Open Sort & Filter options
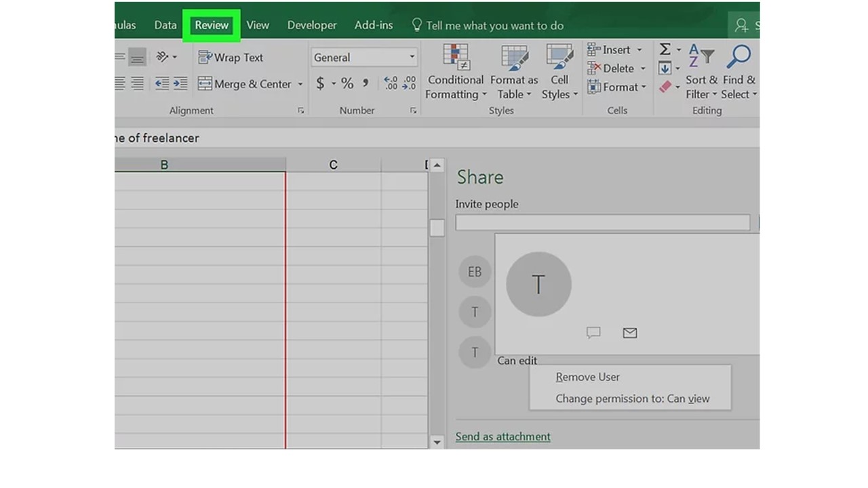 point(700,71)
